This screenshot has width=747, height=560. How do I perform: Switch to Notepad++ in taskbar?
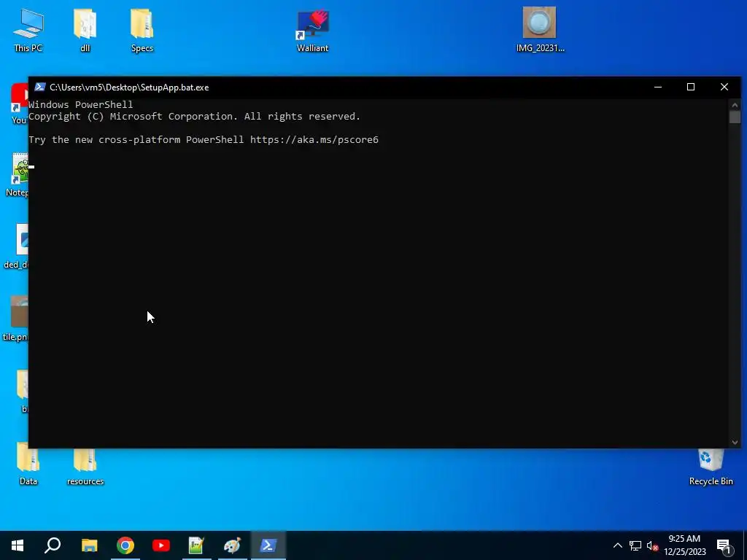point(196,545)
